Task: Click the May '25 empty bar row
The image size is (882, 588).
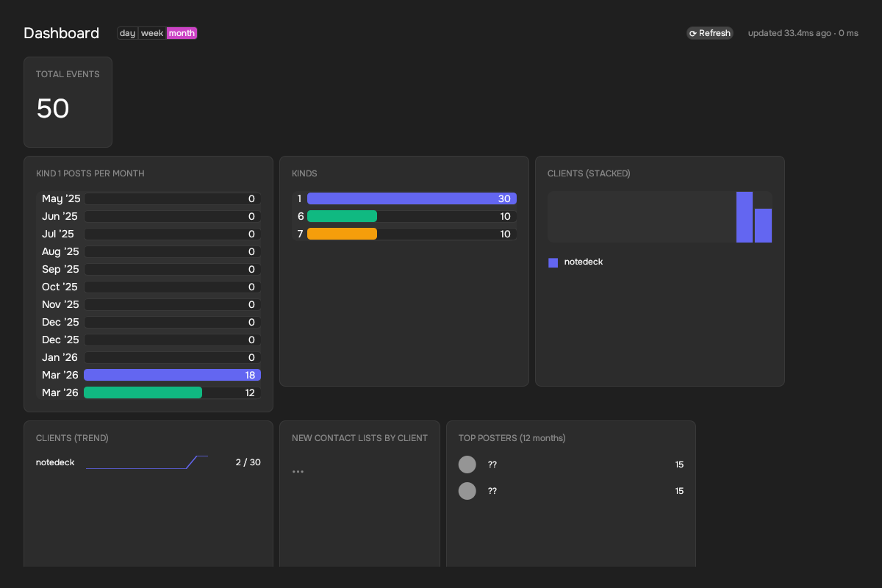Action: pos(172,198)
